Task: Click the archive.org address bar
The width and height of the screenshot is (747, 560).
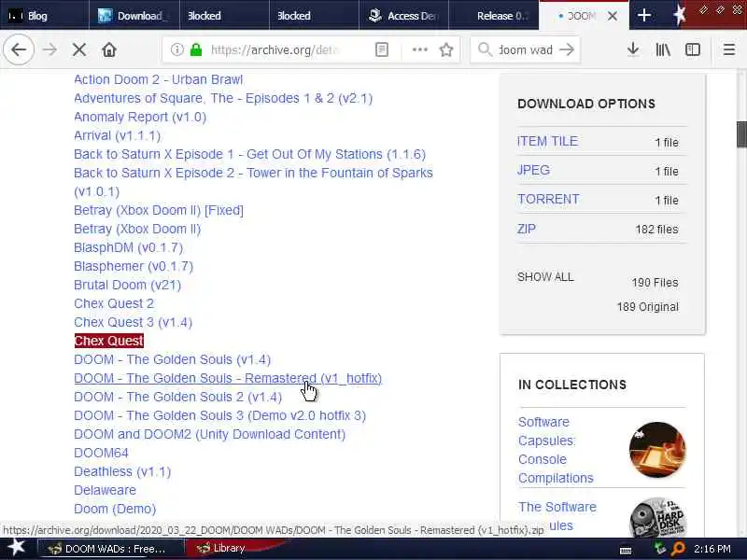Action: [x=275, y=49]
